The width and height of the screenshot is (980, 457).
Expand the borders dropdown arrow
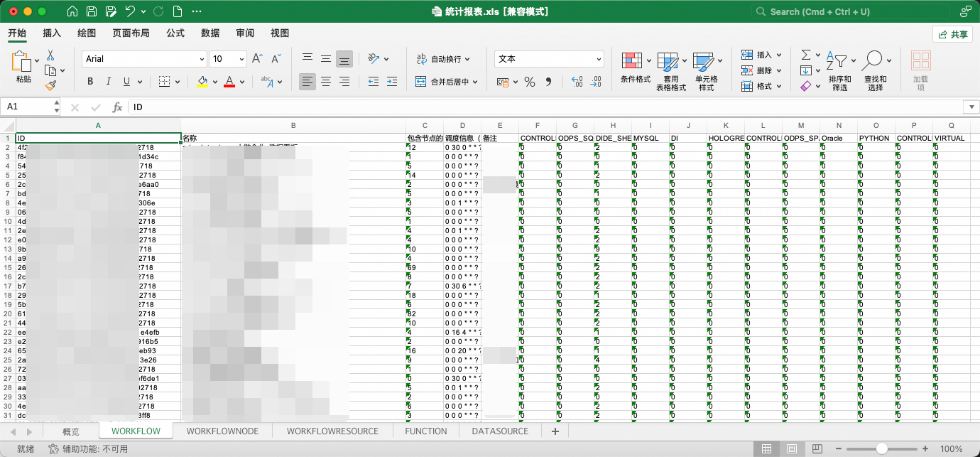coord(178,82)
